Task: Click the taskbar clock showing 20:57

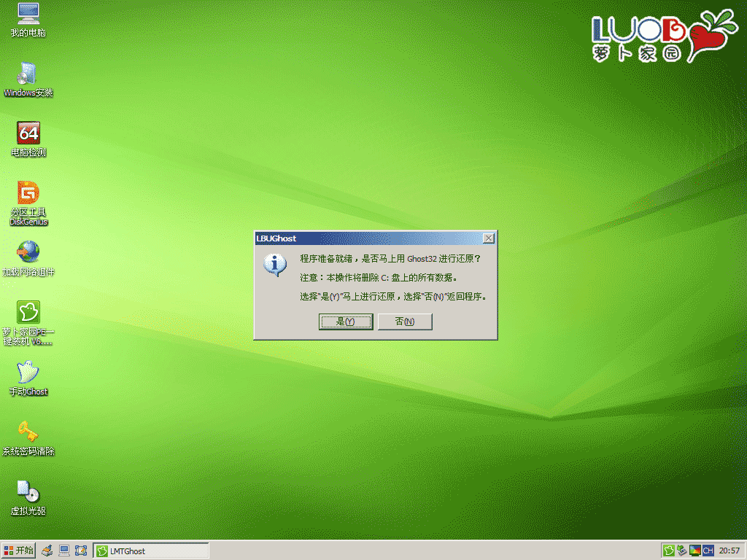Action: 729,551
